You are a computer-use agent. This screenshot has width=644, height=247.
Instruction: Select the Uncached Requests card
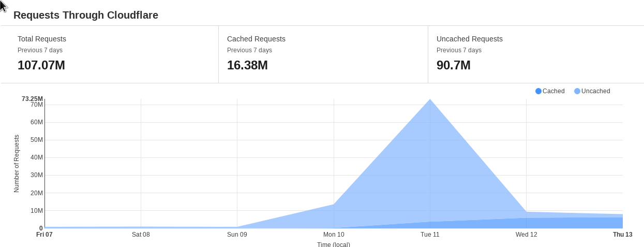click(536, 54)
